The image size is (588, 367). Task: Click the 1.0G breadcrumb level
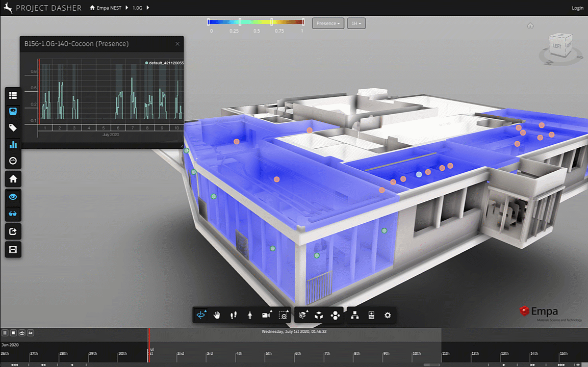point(138,8)
